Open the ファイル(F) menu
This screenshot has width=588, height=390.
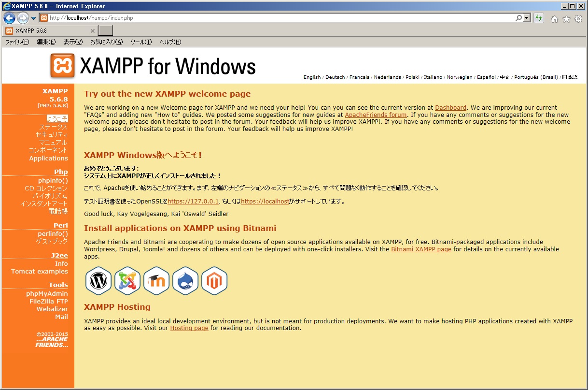click(17, 42)
